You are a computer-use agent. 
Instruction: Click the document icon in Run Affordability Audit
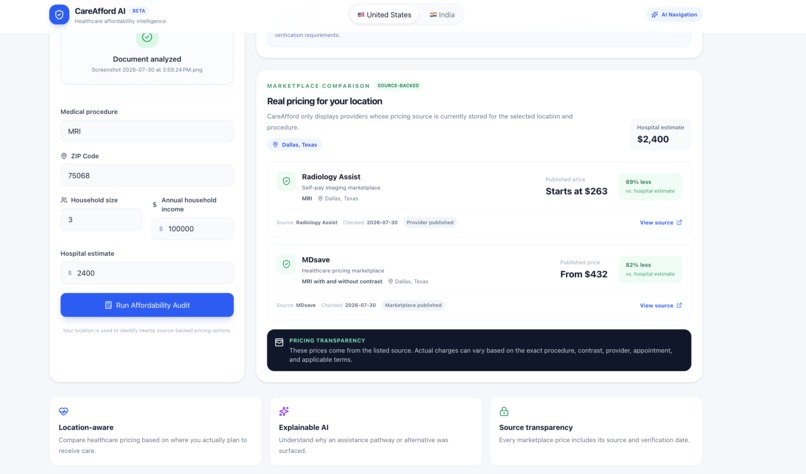pyautogui.click(x=108, y=305)
